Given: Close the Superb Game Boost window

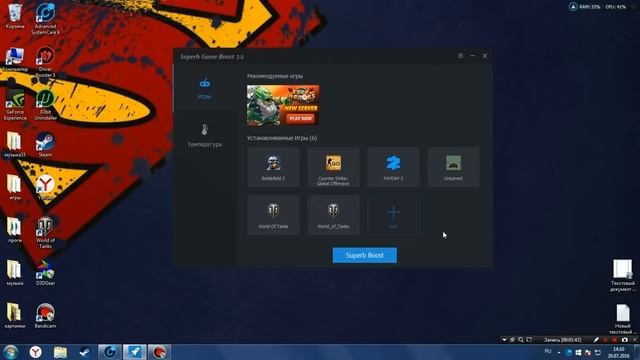Looking at the screenshot, I should click(x=485, y=56).
